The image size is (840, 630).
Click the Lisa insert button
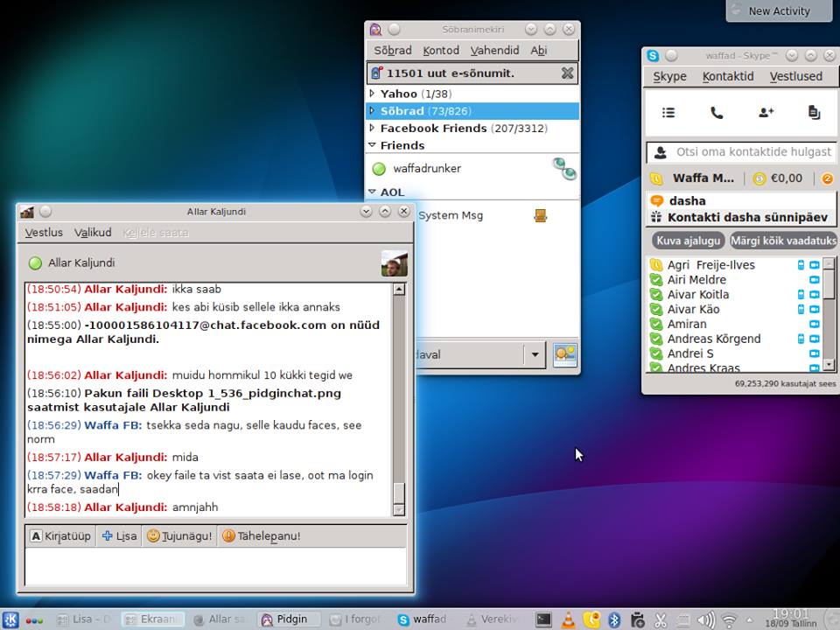coord(119,536)
